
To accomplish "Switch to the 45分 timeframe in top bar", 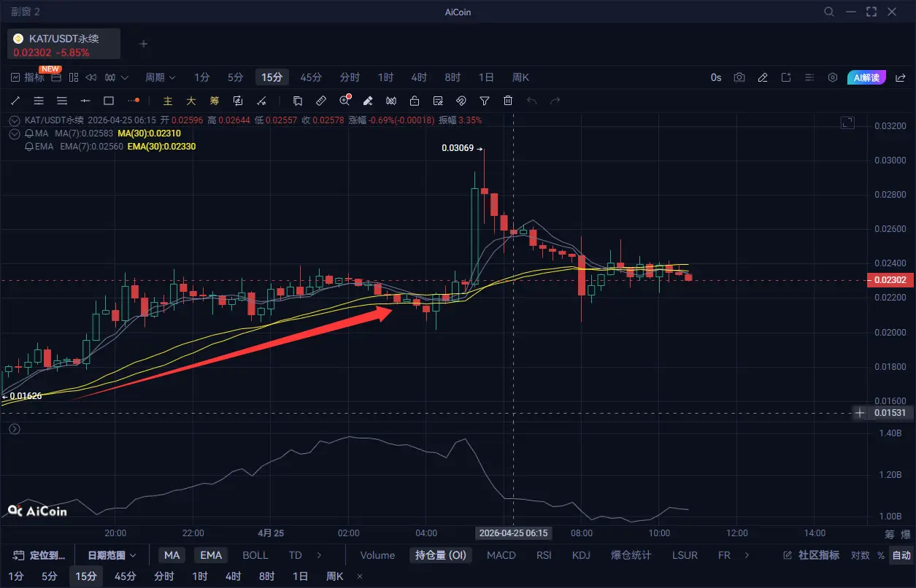I will (x=310, y=77).
